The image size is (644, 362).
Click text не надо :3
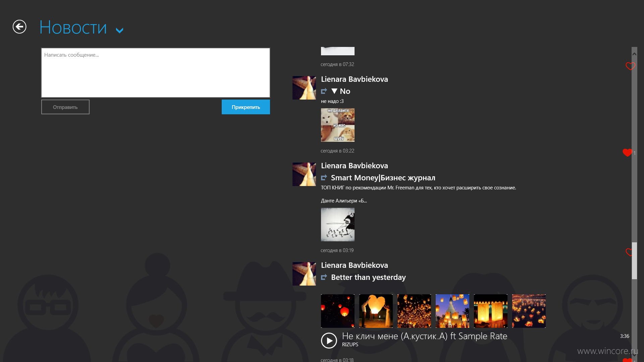tap(332, 101)
